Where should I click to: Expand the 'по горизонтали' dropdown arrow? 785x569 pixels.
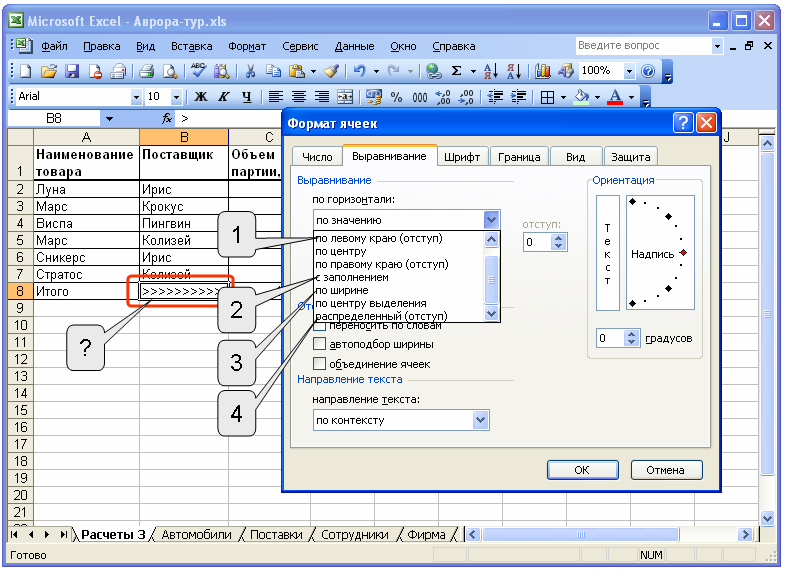coord(491,220)
